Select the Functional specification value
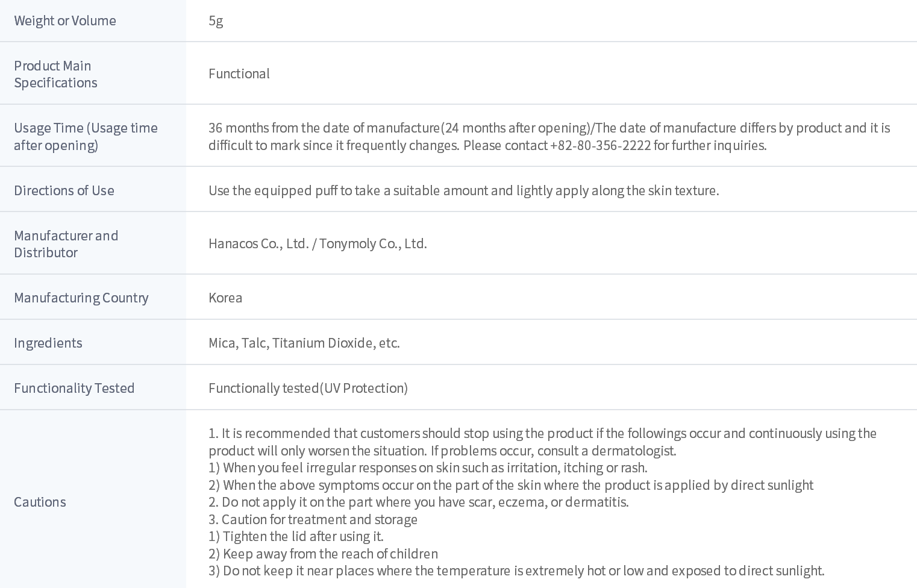Screen dimensions: 917x588 [x=239, y=73]
